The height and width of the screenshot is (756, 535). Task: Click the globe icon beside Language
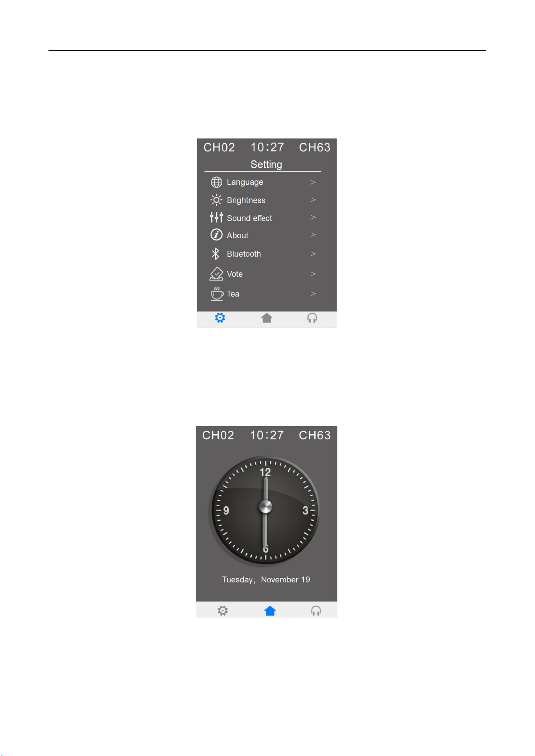pyautogui.click(x=216, y=182)
